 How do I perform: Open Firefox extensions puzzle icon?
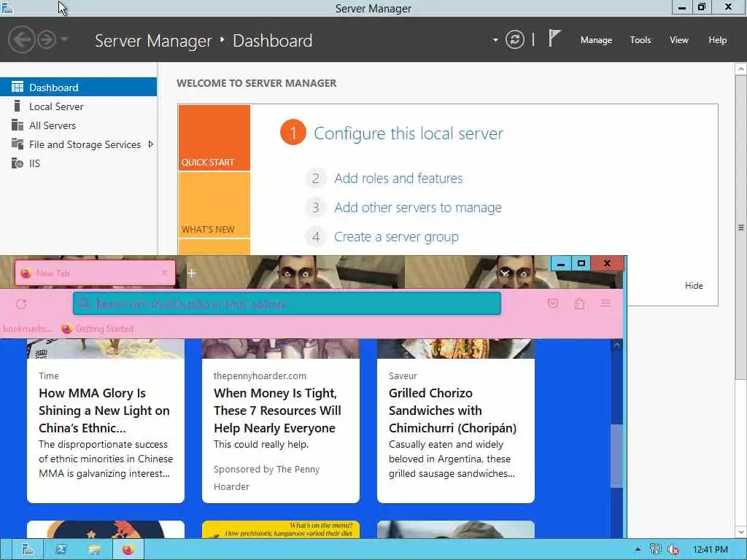pyautogui.click(x=579, y=303)
